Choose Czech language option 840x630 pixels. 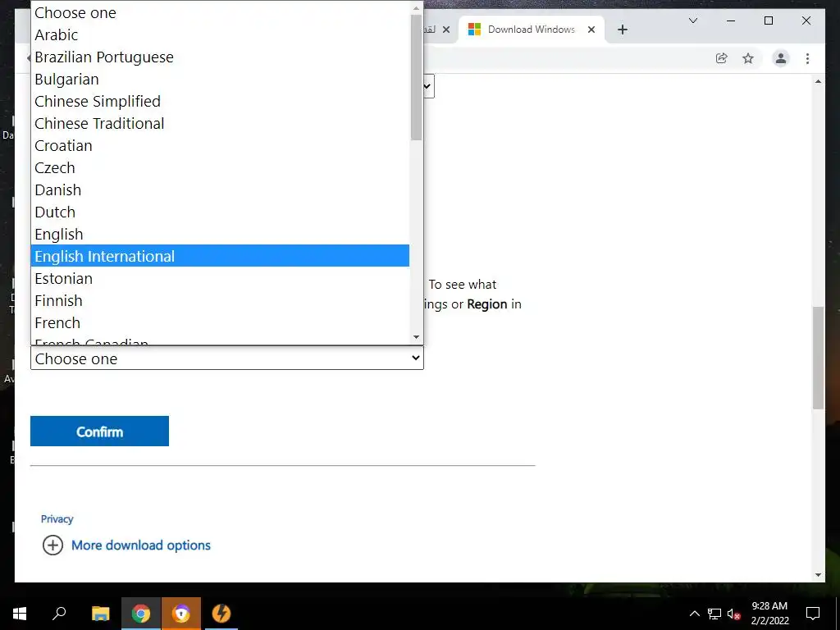[220, 167]
